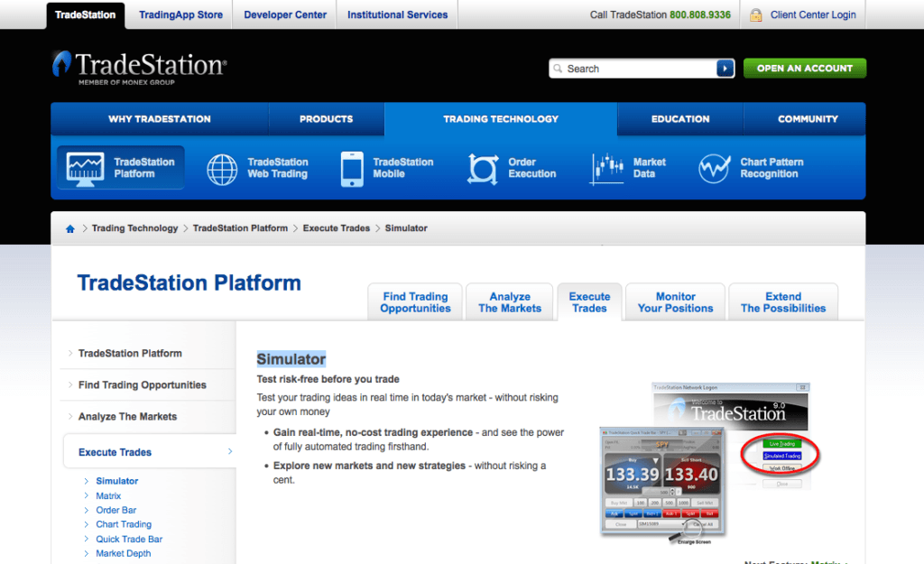
Task: Open the Products menu
Action: (326, 119)
